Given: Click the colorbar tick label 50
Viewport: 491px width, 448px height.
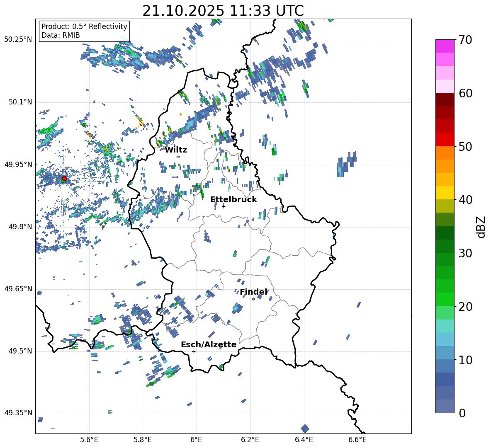Looking at the screenshot, I should pyautogui.click(x=465, y=147).
